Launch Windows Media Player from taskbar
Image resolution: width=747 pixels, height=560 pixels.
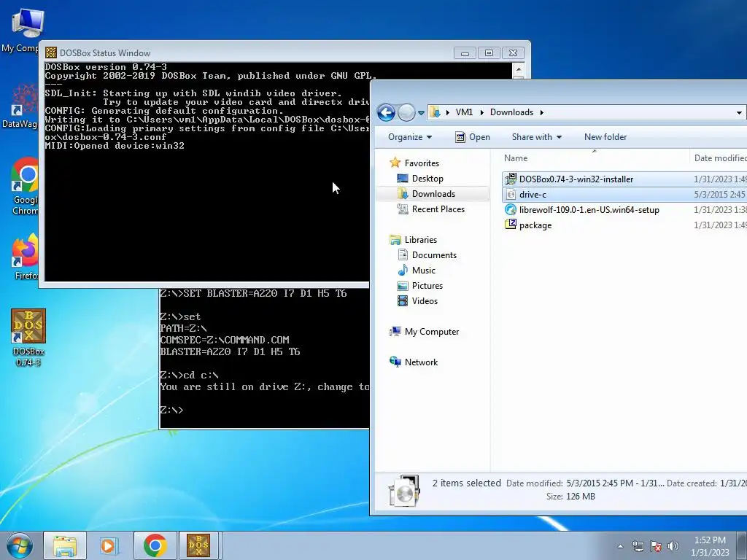coord(109,545)
